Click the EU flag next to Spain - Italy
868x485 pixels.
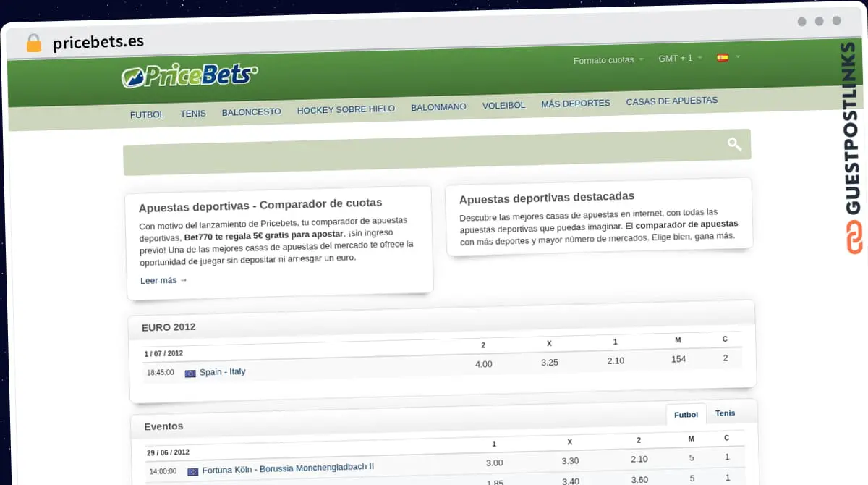click(x=190, y=374)
